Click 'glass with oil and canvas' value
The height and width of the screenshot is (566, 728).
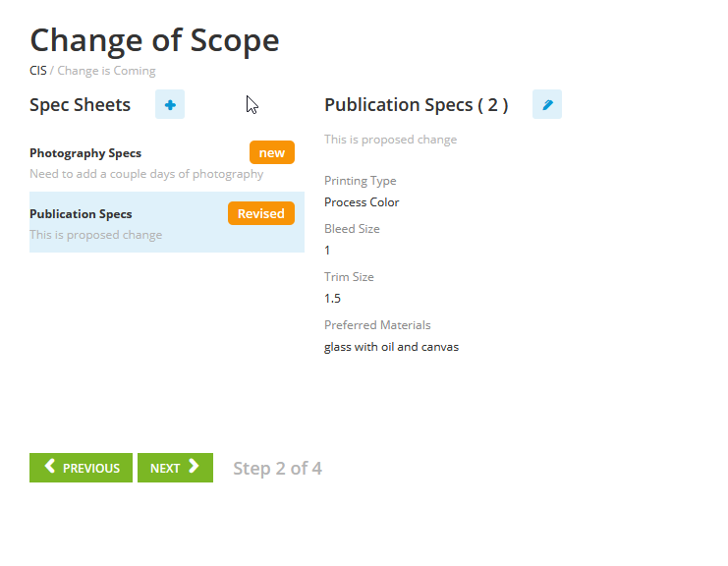pyautogui.click(x=391, y=347)
